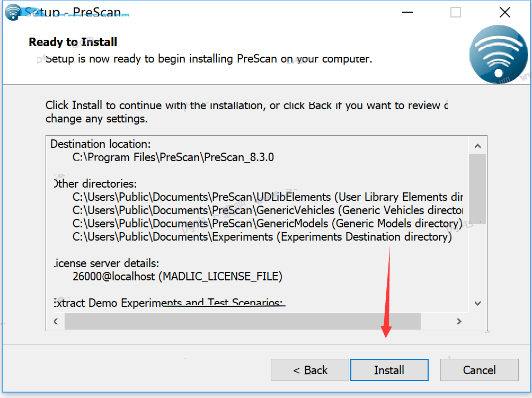This screenshot has width=532, height=398.
Task: Click the 26000@localhost license server line
Action: coord(178,277)
